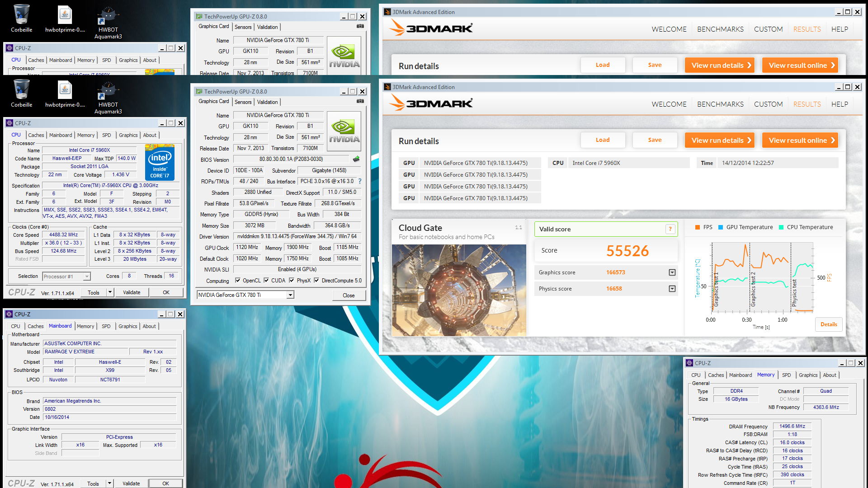Toggle the CUDA checkbox in GPU-Z
Screen dimensions: 868x488
click(x=266, y=280)
